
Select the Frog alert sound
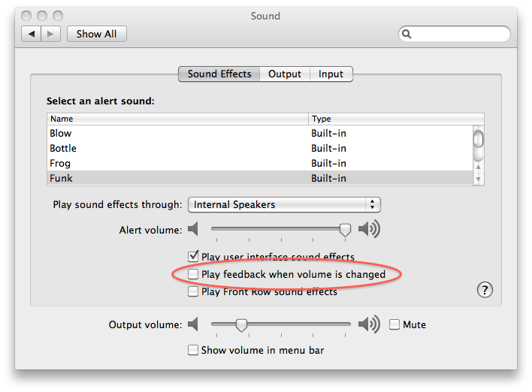click(x=259, y=163)
